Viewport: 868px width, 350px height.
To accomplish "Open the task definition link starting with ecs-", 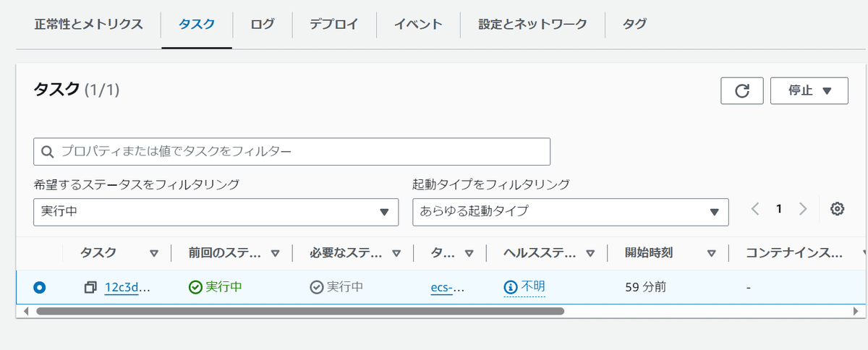I will (x=447, y=287).
